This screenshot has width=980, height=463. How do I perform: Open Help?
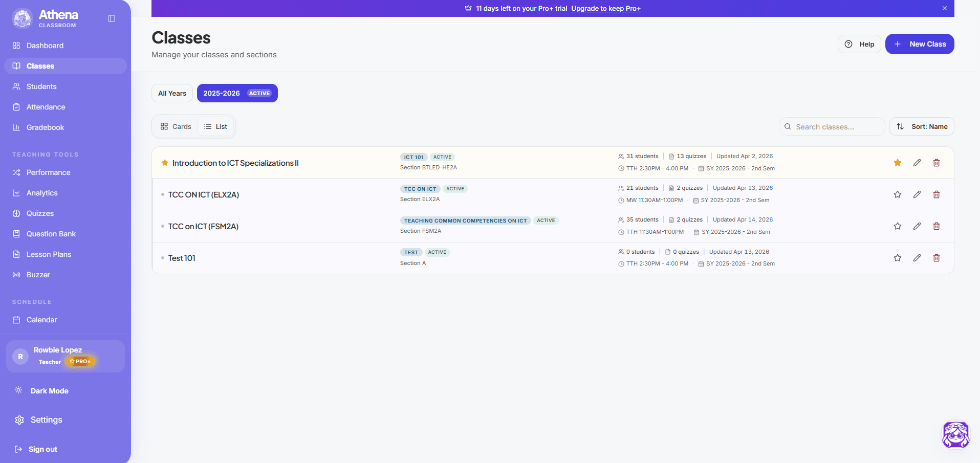click(x=859, y=44)
